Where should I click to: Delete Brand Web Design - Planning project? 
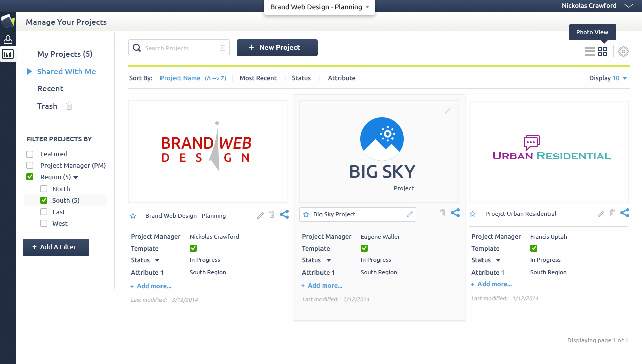[x=272, y=214]
